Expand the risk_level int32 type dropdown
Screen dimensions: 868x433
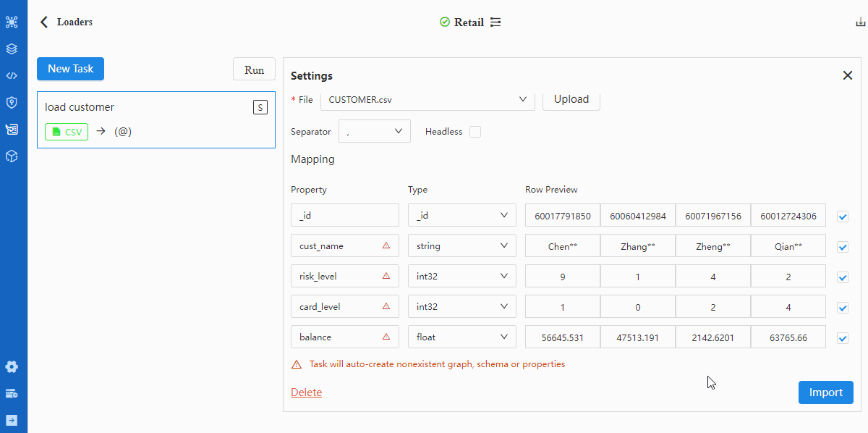pos(462,276)
